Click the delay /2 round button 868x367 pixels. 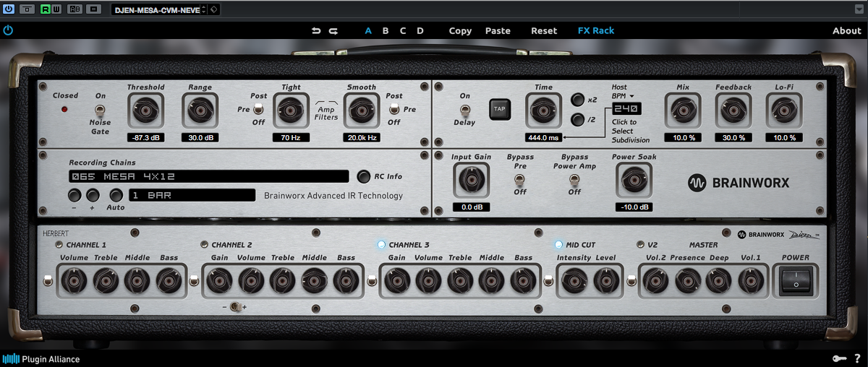coord(579,120)
